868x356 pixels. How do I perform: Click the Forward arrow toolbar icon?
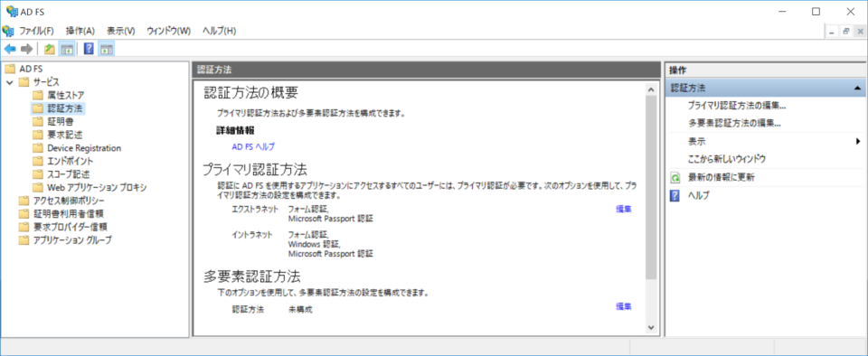coord(26,49)
